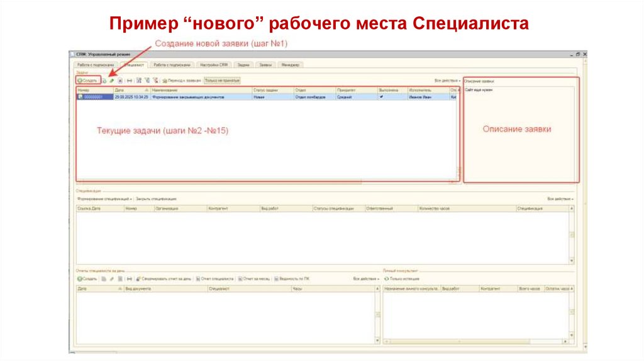Click the Закрыть спецификацию button
This screenshot has width=644, height=361.
click(156, 199)
